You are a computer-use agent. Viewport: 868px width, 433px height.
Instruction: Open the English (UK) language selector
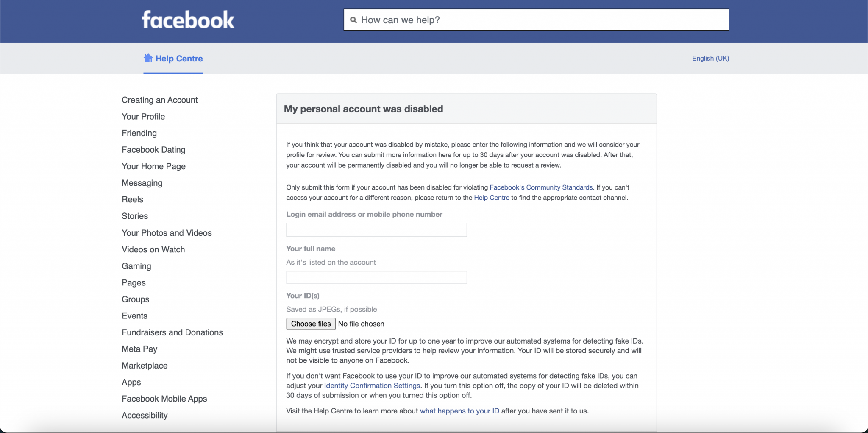pos(710,58)
